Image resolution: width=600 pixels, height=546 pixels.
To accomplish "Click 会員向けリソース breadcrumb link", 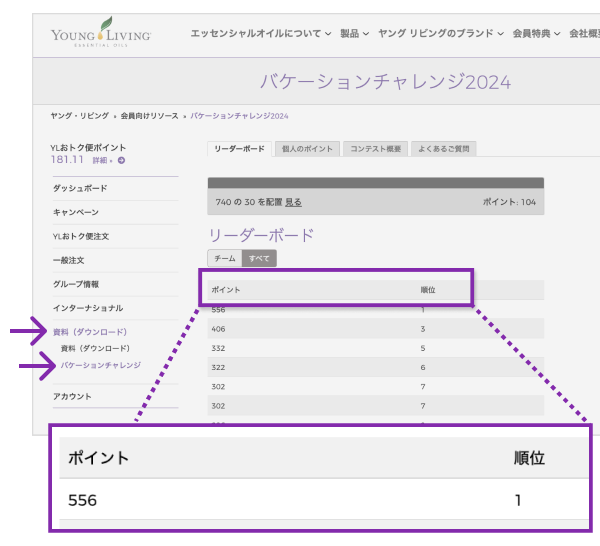I will [x=150, y=116].
